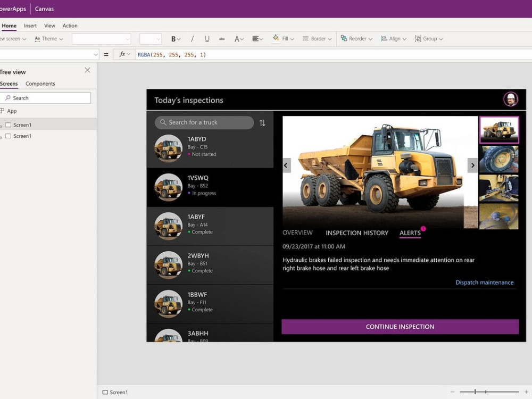Open the font family combo box
The height and width of the screenshot is (399, 532).
coord(101,39)
